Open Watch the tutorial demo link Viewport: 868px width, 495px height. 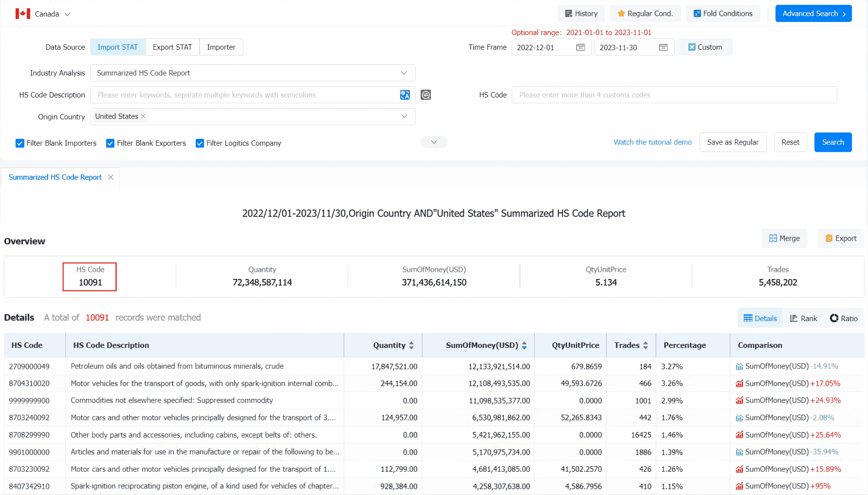pos(652,142)
